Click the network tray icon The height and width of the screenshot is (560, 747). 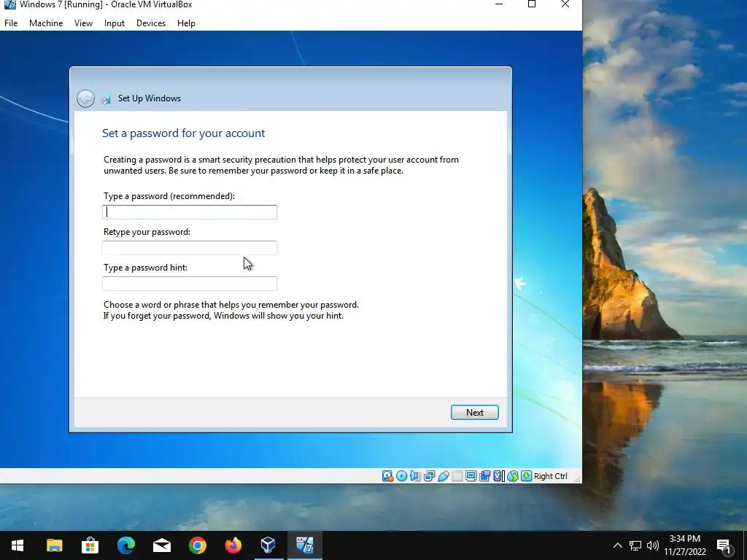[635, 545]
